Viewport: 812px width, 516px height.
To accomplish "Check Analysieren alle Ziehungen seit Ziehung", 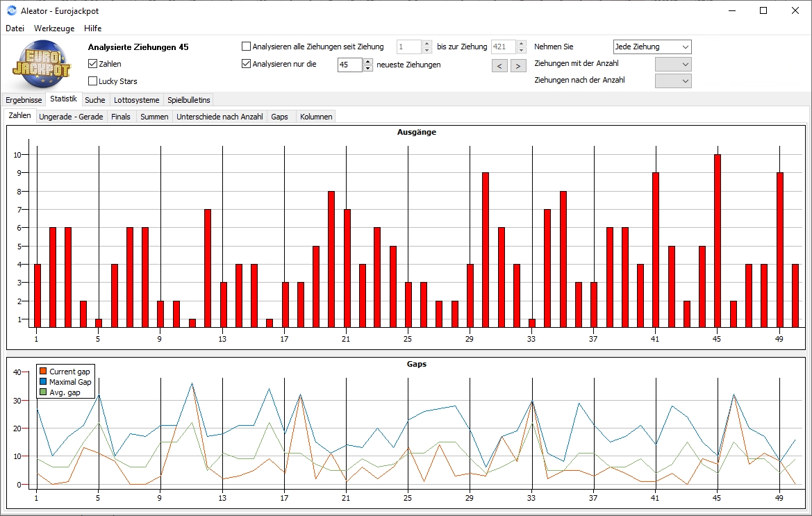I will (x=247, y=47).
